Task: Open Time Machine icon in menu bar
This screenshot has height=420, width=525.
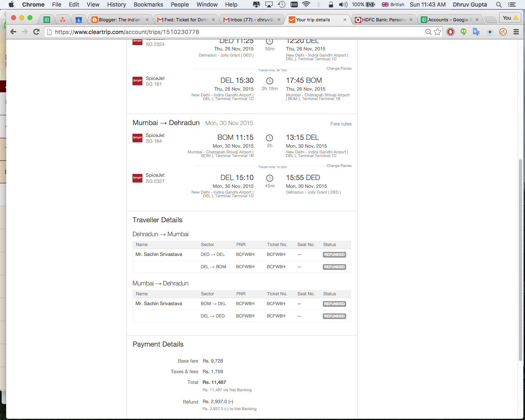Action: point(281,5)
